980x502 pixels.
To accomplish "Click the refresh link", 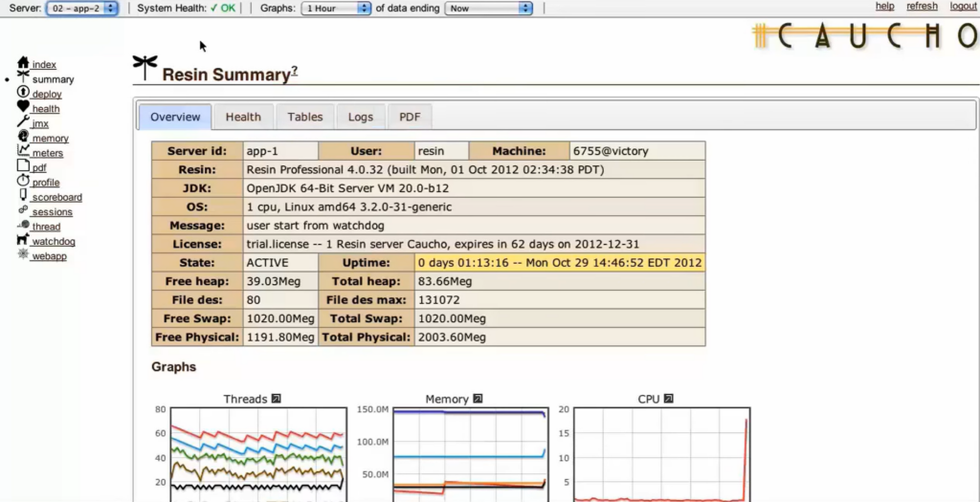I will pyautogui.click(x=922, y=7).
